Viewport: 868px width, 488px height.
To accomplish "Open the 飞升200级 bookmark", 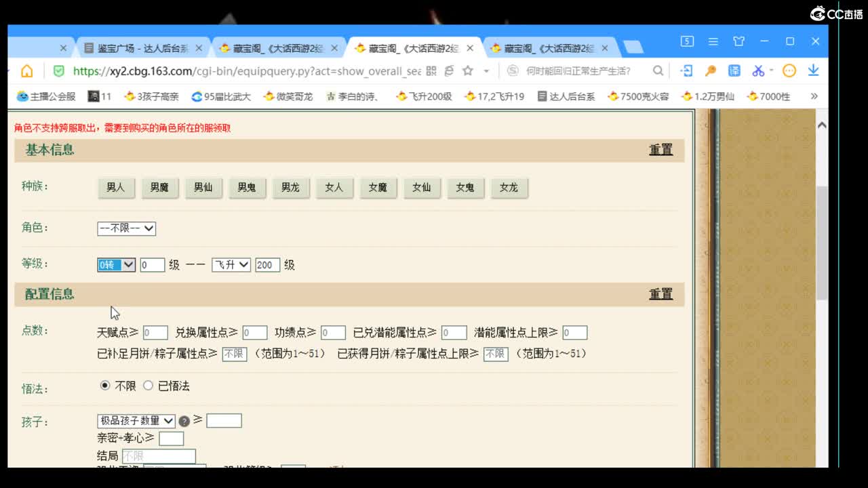I will 424,96.
